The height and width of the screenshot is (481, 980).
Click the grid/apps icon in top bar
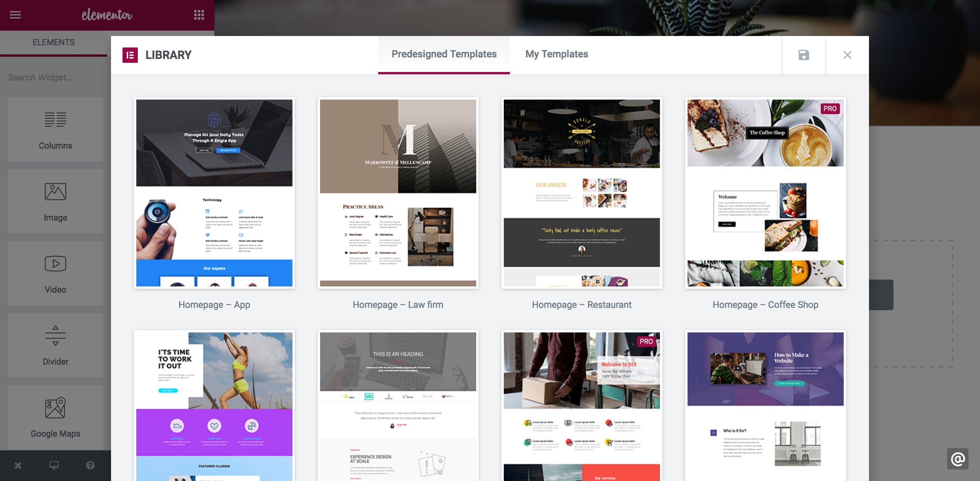pyautogui.click(x=199, y=15)
